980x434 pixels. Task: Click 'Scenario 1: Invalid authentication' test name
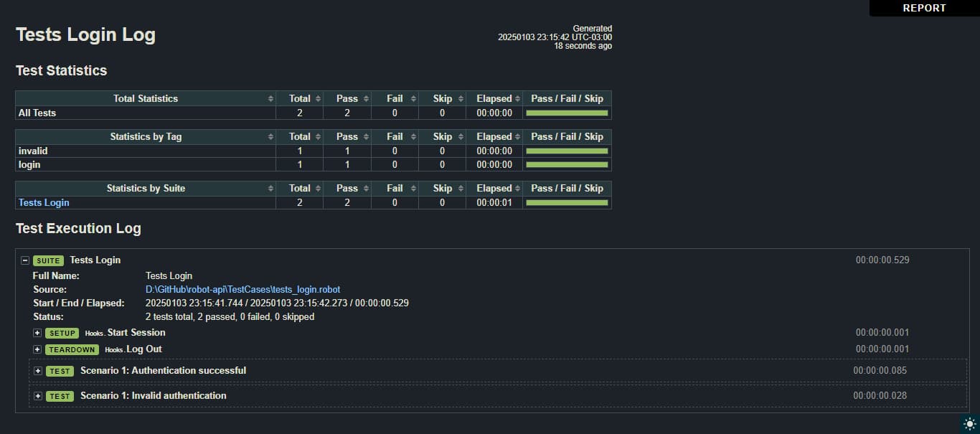(154, 395)
